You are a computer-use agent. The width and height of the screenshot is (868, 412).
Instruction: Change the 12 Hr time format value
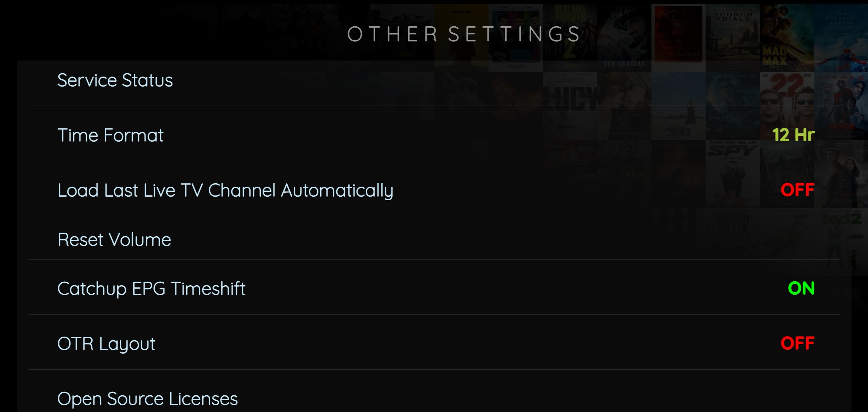793,135
